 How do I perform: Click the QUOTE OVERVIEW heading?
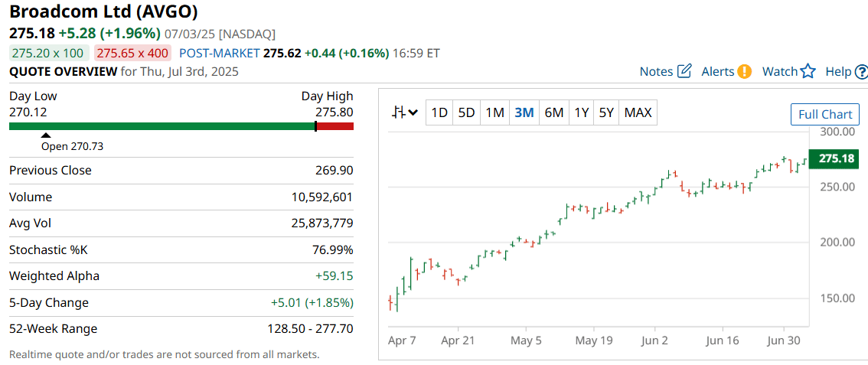pyautogui.click(x=63, y=71)
